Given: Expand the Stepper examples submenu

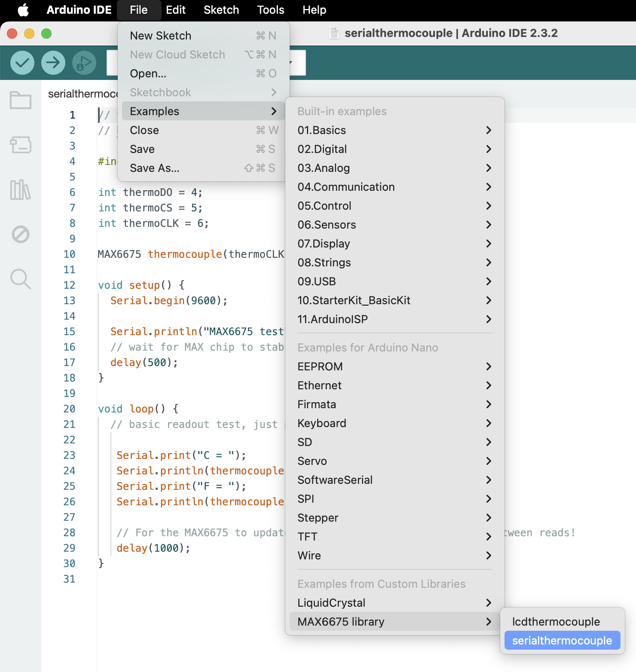Looking at the screenshot, I should tap(394, 518).
